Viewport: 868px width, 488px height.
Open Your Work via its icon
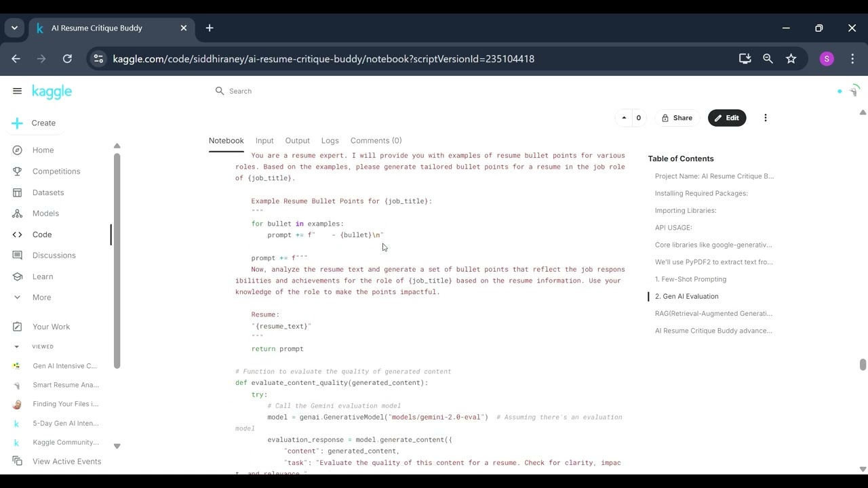pyautogui.click(x=18, y=327)
